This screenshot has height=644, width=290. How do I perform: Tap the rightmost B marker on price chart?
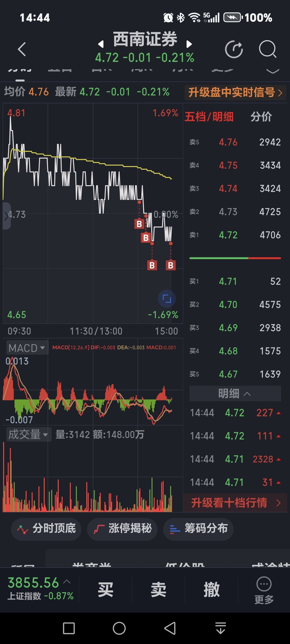(171, 265)
